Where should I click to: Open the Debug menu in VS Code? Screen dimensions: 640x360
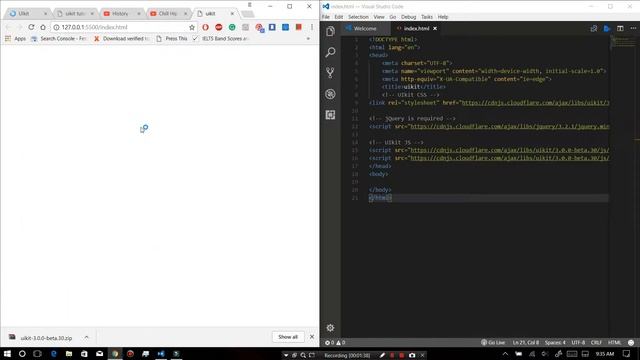[408, 17]
